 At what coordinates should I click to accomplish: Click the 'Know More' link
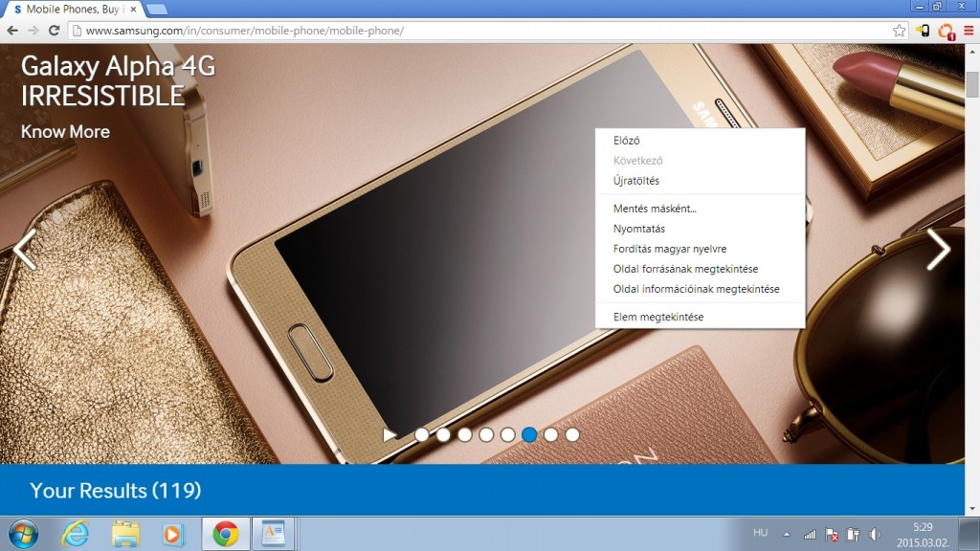[x=65, y=132]
